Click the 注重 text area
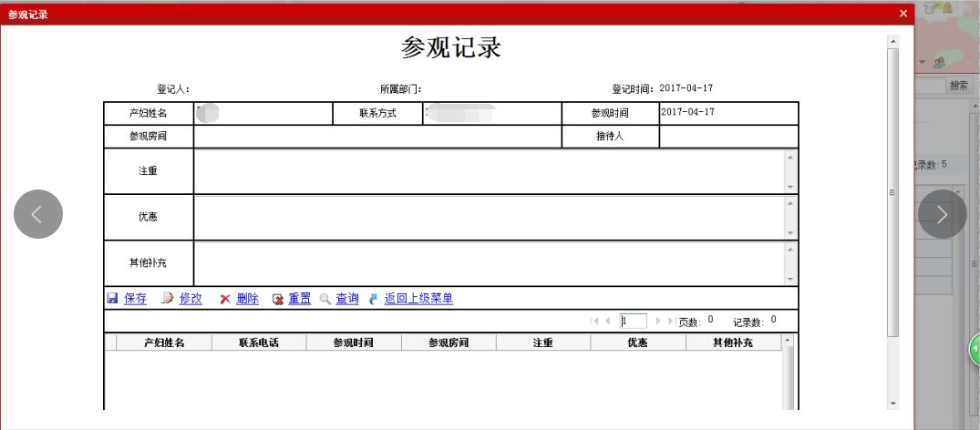 click(x=490, y=171)
